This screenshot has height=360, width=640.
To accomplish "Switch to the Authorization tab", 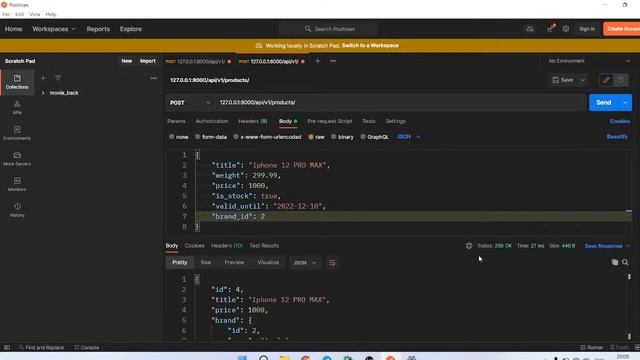I will point(212,121).
